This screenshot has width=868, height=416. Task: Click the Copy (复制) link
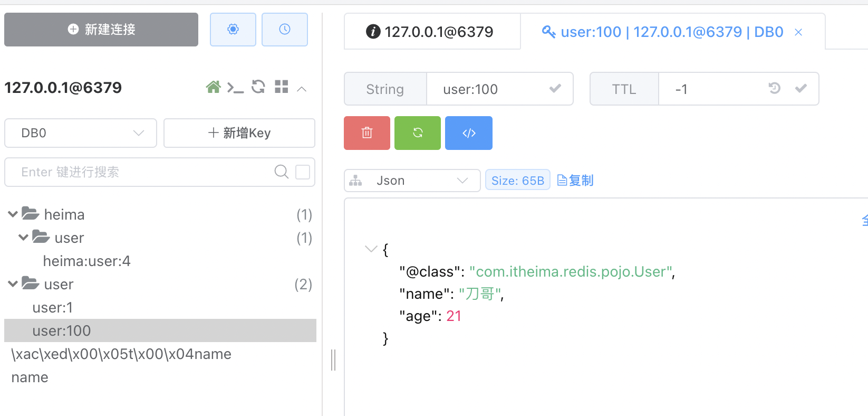[x=575, y=181]
